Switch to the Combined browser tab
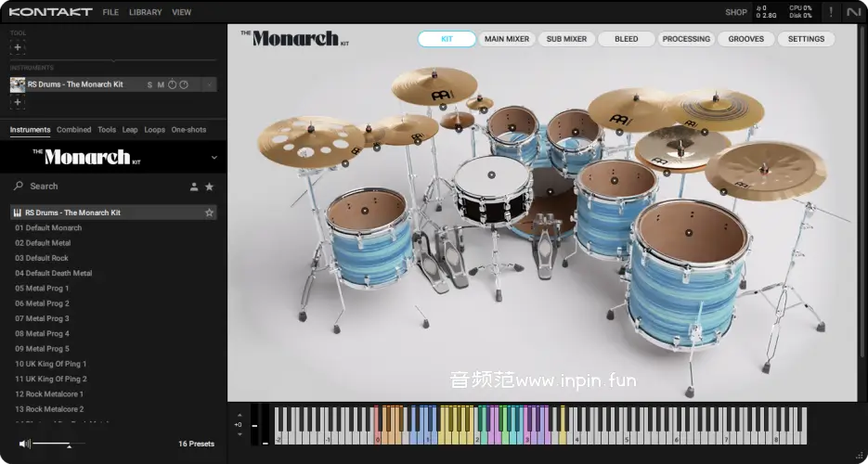 pyautogui.click(x=73, y=129)
